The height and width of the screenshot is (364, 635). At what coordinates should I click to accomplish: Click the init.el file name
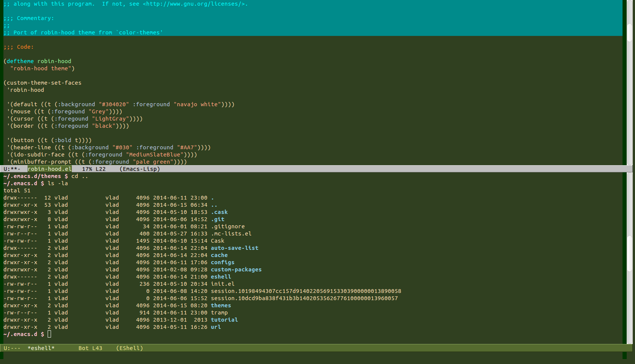223,284
